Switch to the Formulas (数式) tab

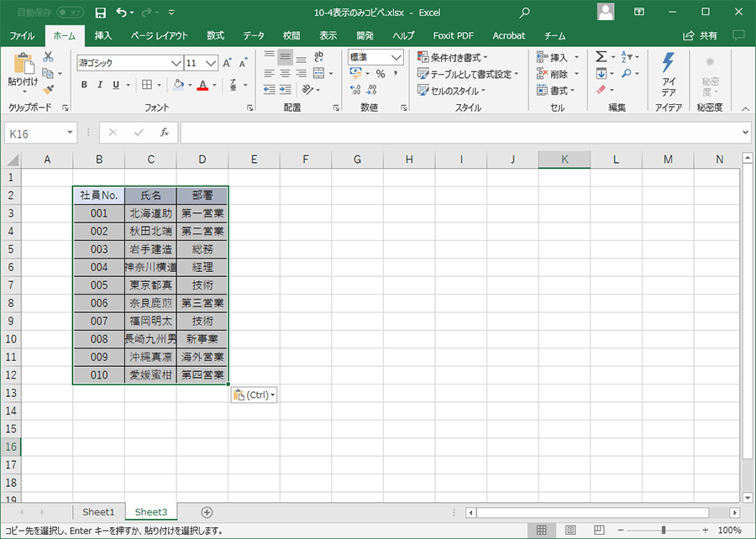point(216,35)
